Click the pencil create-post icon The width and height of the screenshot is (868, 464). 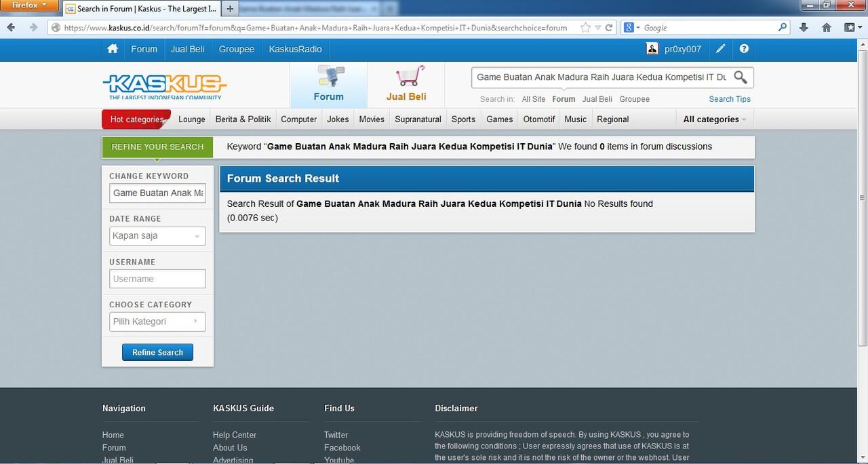720,49
